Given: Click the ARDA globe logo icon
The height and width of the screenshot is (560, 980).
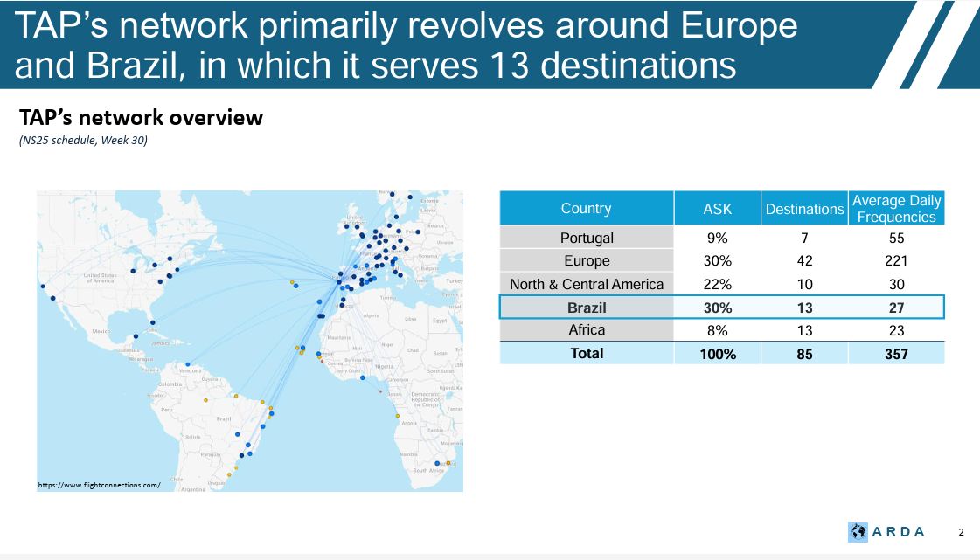Looking at the screenshot, I should point(858,532).
